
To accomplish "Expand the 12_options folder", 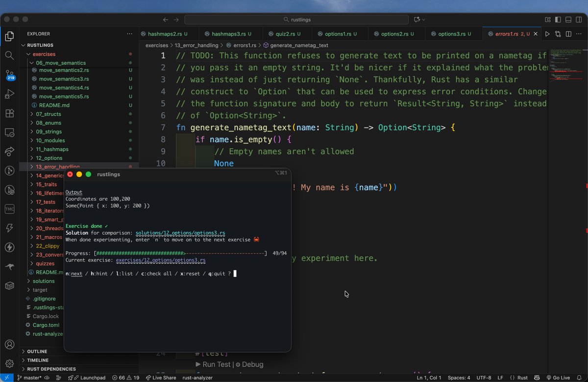I will [x=78, y=158].
